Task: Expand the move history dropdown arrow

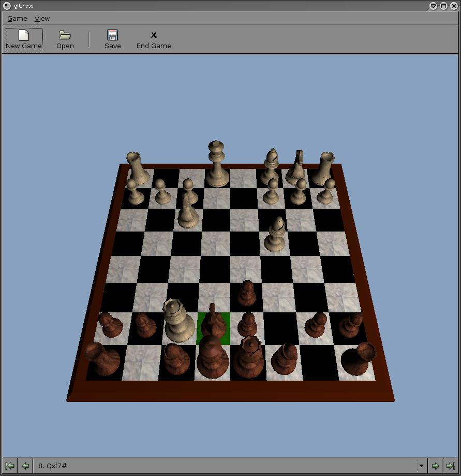Action: pos(421,466)
